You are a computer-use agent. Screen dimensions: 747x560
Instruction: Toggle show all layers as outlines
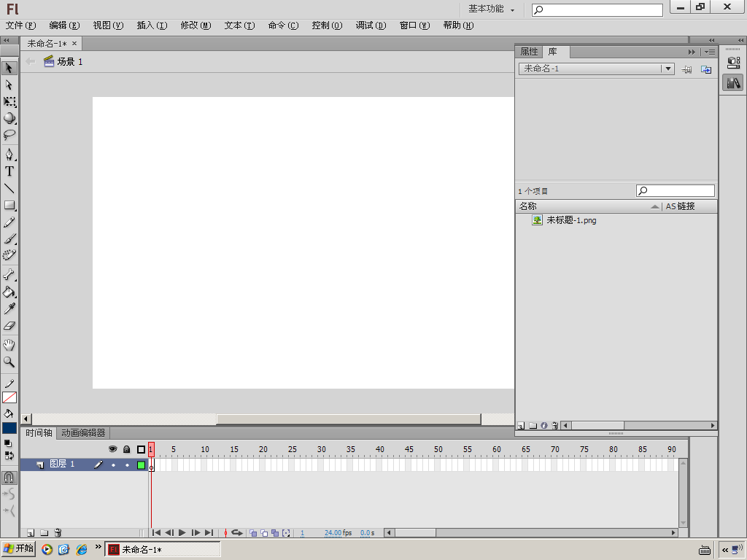pyautogui.click(x=141, y=449)
